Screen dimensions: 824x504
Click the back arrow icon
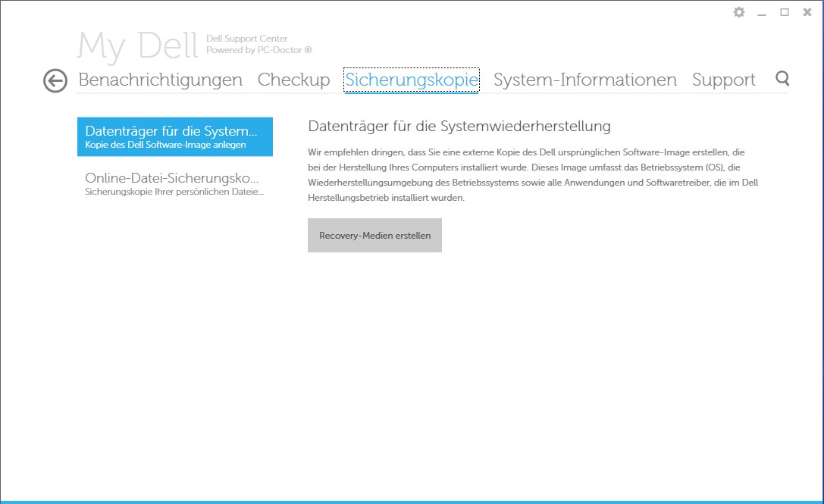click(x=55, y=81)
